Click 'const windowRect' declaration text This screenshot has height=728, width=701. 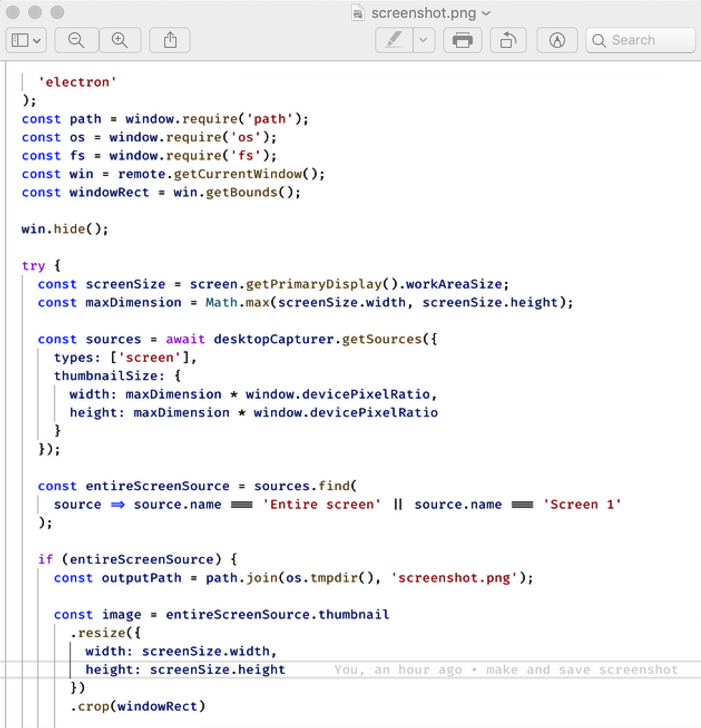pyautogui.click(x=85, y=192)
